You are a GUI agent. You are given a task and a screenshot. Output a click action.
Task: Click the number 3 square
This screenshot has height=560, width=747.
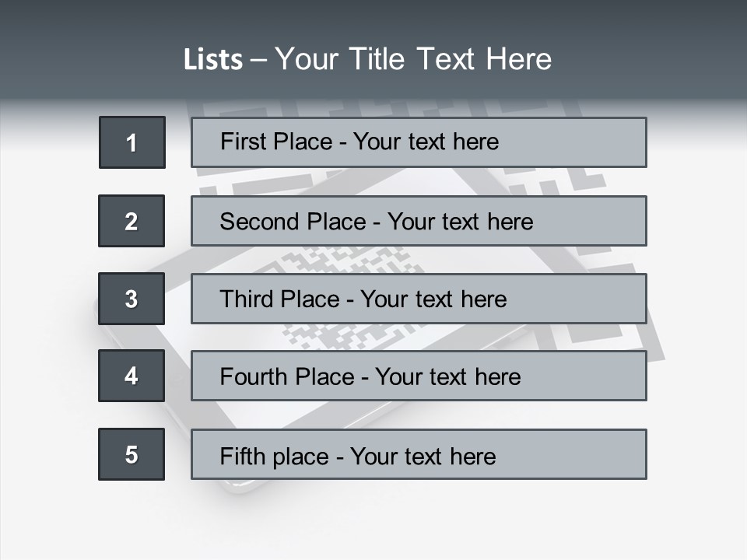click(132, 299)
